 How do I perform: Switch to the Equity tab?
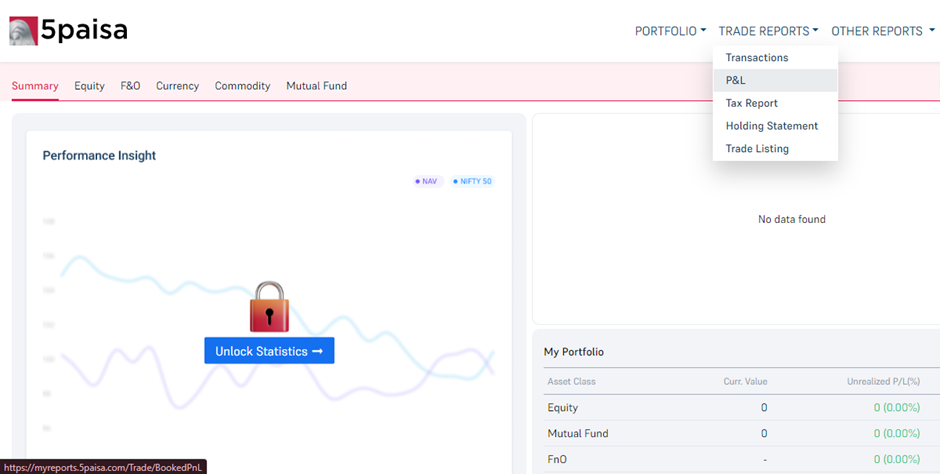pyautogui.click(x=89, y=86)
